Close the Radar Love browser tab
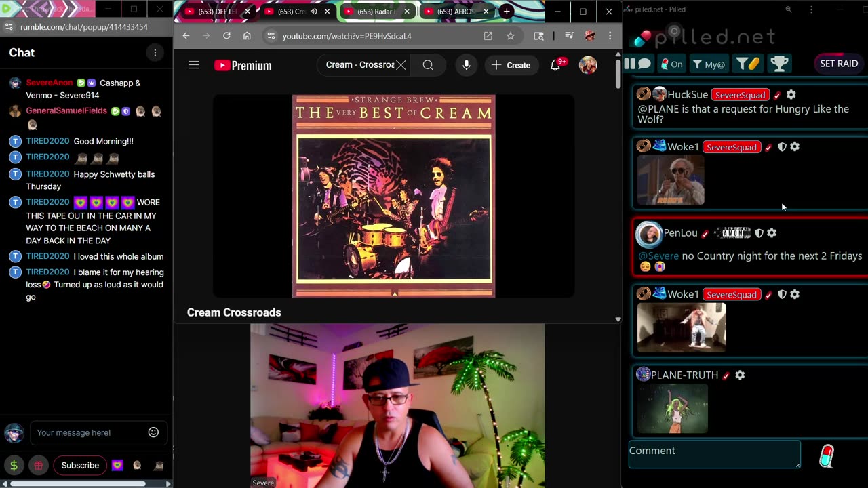Viewport: 868px width, 488px height. (406, 12)
